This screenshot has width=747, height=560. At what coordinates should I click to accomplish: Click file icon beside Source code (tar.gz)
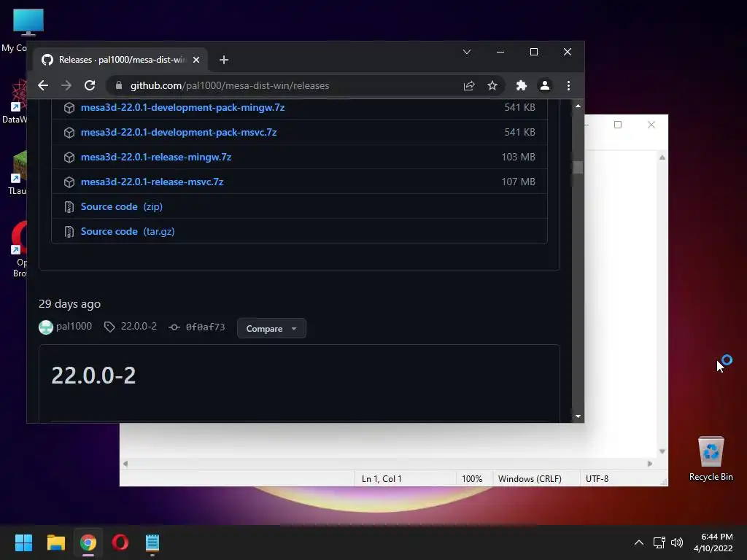coord(69,231)
